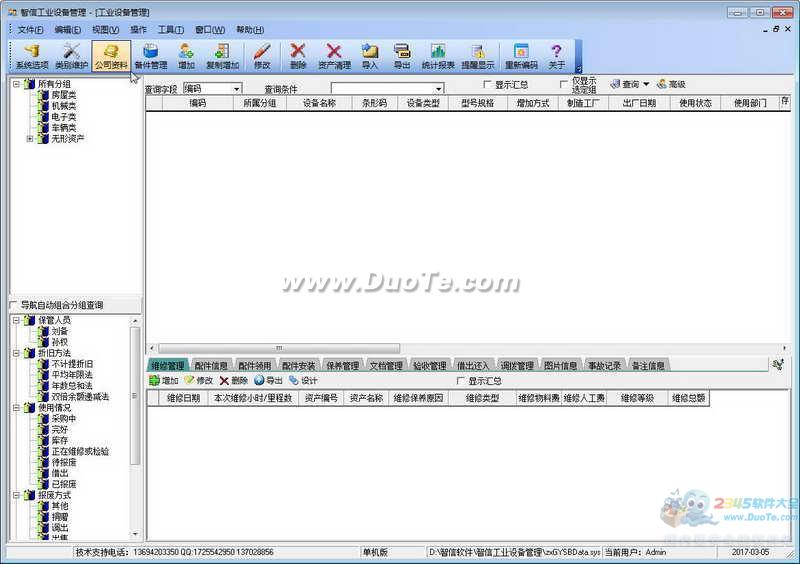Toggle 导航自动组合分组查询 checkbox
This screenshot has width=800, height=564.
pos(14,305)
